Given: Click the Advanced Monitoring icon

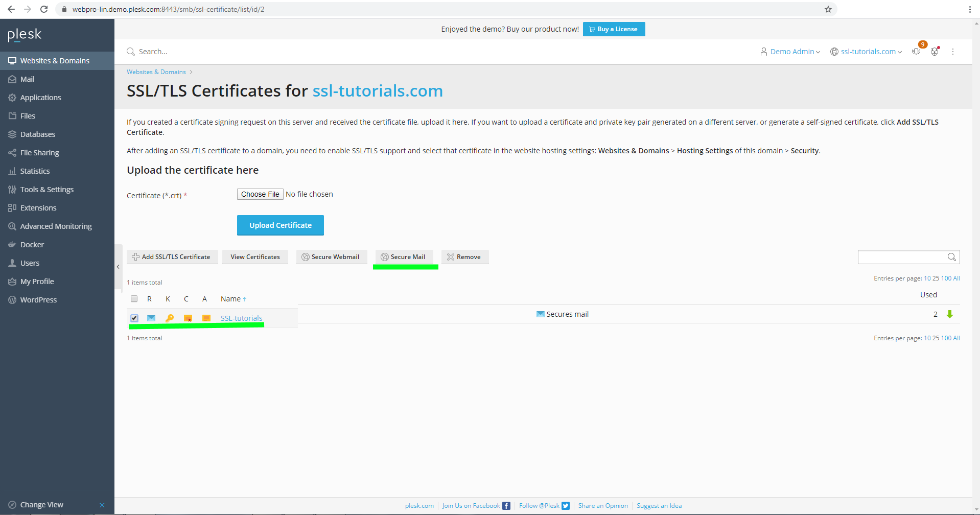Looking at the screenshot, I should point(12,226).
